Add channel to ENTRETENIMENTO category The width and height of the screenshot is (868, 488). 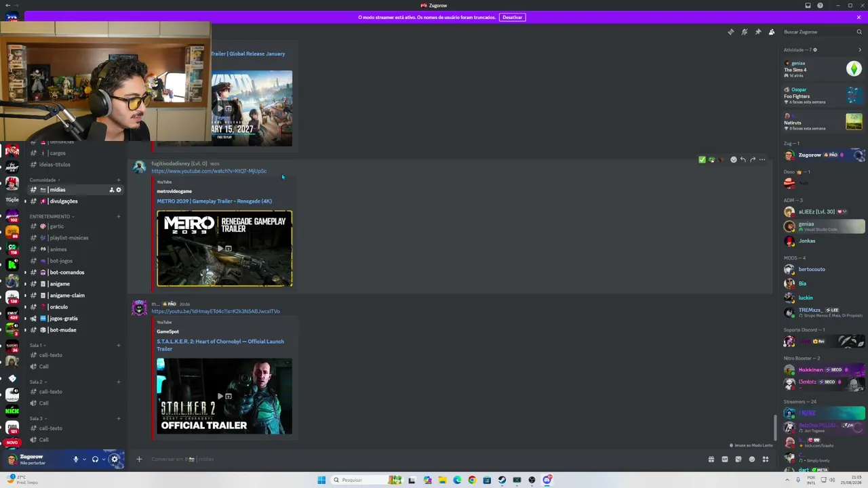119,216
